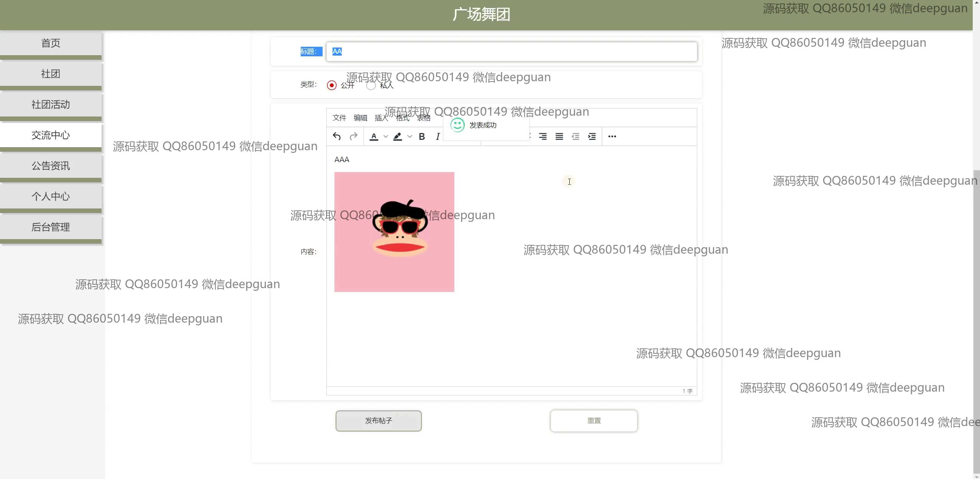Click the redo arrow icon
This screenshot has width=980, height=479.
354,136
